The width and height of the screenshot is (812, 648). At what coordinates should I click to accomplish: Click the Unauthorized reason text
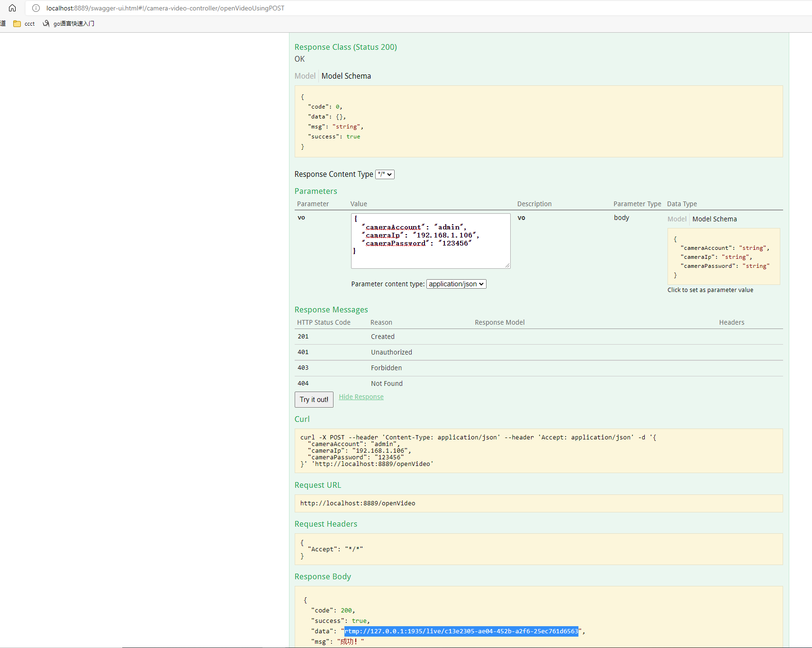(391, 352)
